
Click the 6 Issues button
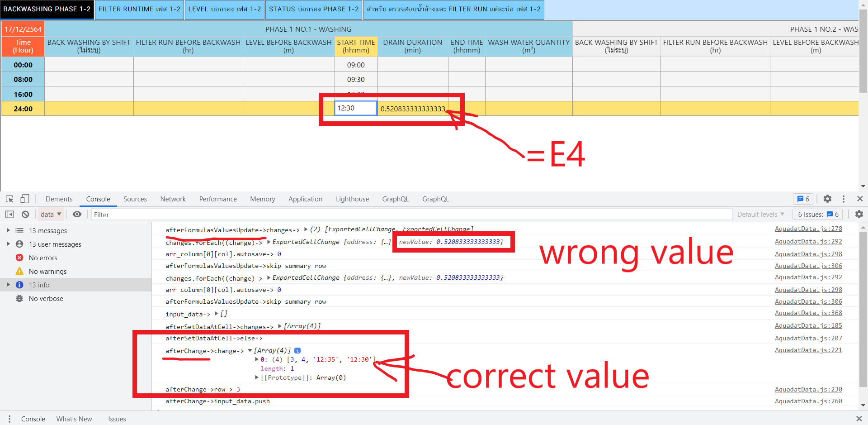[818, 215]
